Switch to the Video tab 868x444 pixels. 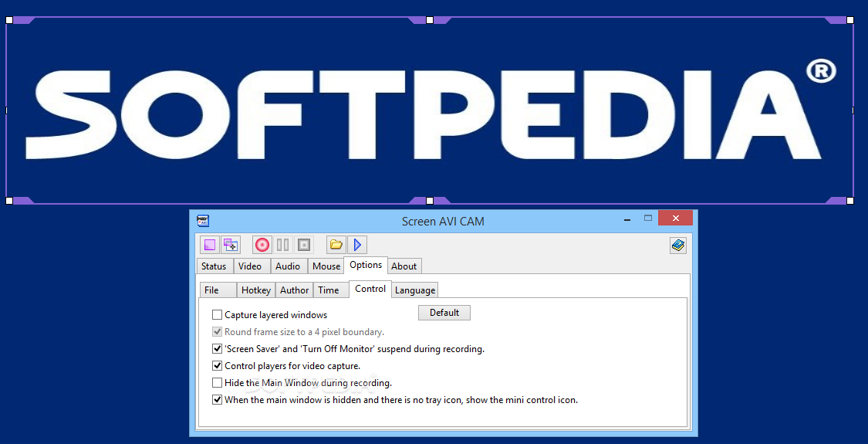(x=250, y=266)
